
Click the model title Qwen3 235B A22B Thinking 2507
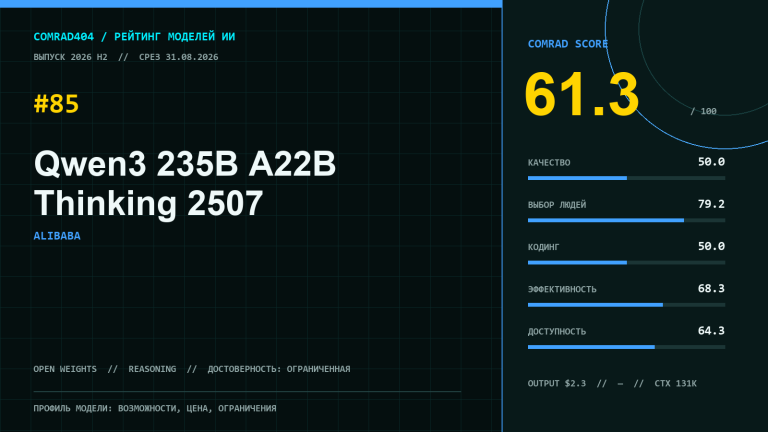coord(185,183)
